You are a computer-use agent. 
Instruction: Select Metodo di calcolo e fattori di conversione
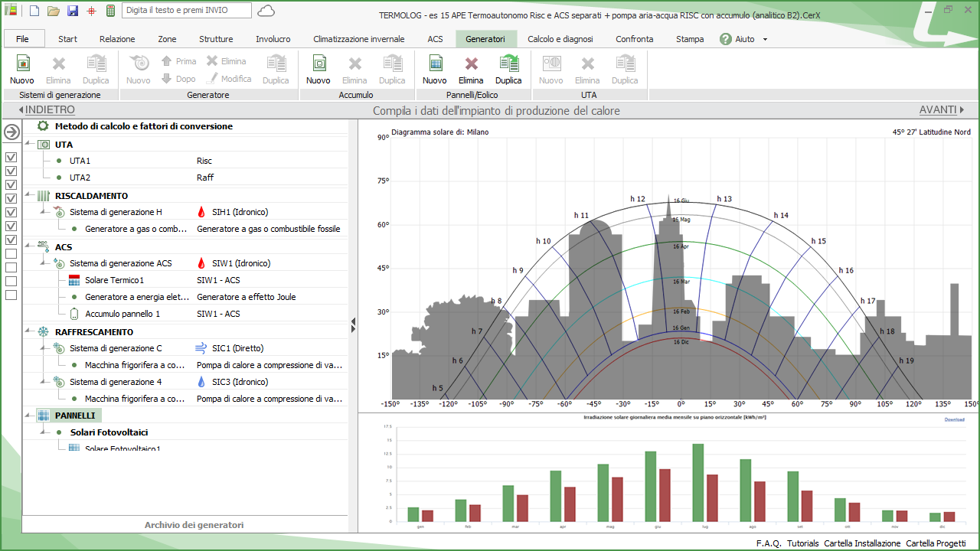pos(144,126)
